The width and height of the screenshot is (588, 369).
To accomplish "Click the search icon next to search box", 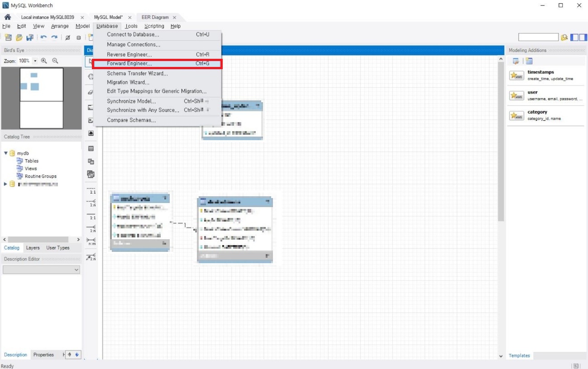I will point(564,38).
